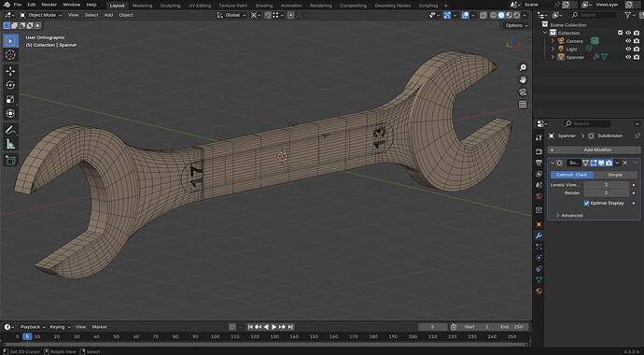The height and width of the screenshot is (355, 644).
Task: Select the Measure tool
Action: pyautogui.click(x=10, y=144)
